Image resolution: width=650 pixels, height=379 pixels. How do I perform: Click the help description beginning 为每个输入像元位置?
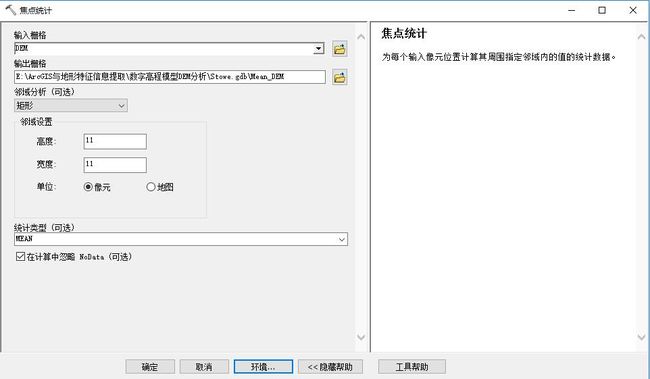[x=499, y=57]
